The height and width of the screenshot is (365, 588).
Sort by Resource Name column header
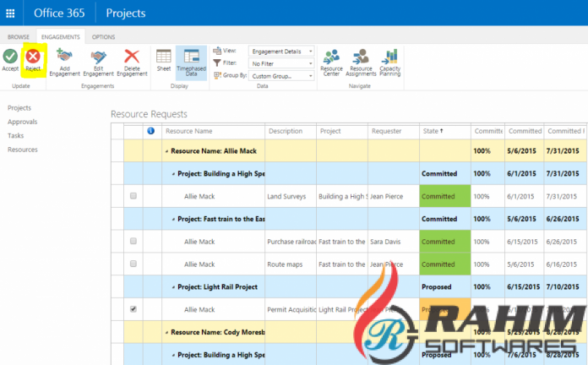pyautogui.click(x=189, y=131)
